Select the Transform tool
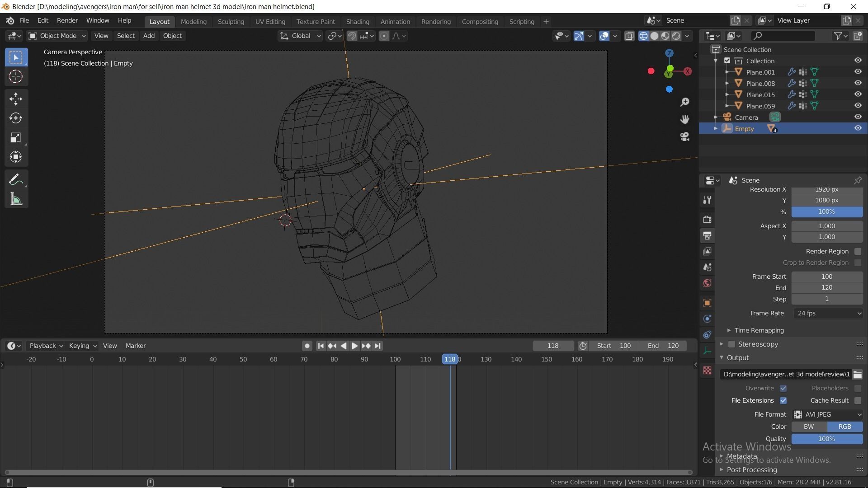Image resolution: width=868 pixels, height=488 pixels. pyautogui.click(x=16, y=157)
